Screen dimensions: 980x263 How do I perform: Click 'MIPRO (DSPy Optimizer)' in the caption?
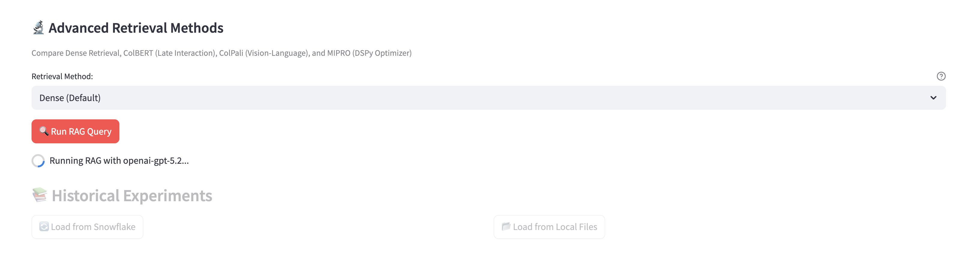pyautogui.click(x=369, y=53)
